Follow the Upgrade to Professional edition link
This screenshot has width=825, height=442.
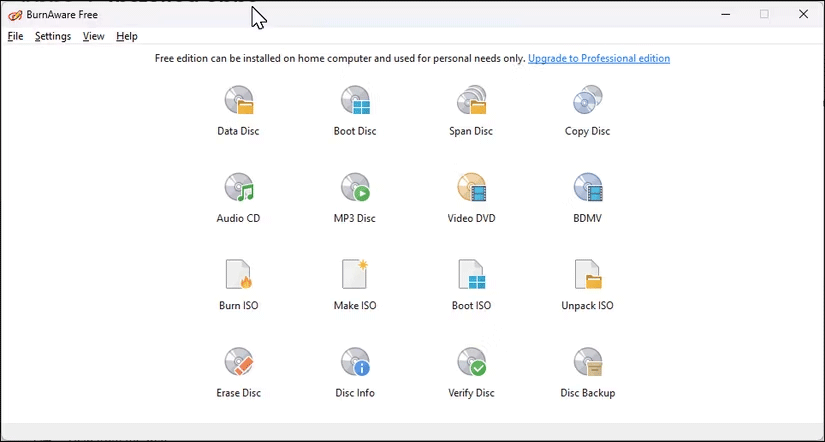click(599, 58)
